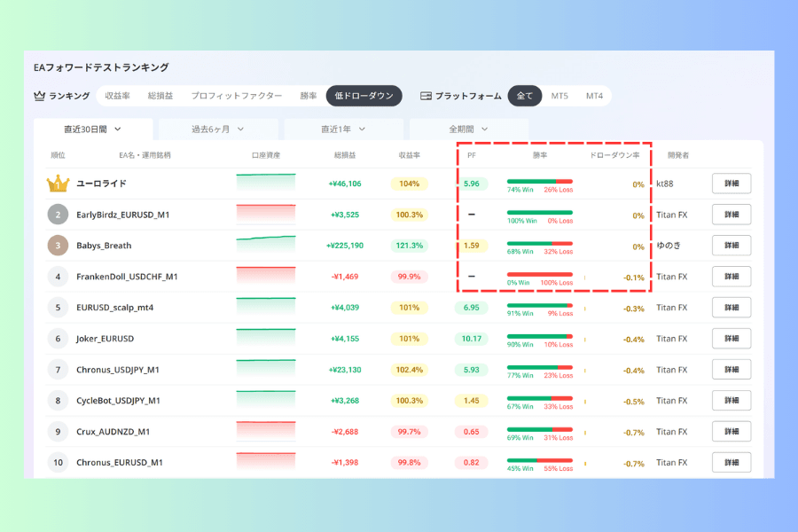Open 詳細 for Chronus_EURUSD_M1
The width and height of the screenshot is (798, 532).
tap(731, 462)
